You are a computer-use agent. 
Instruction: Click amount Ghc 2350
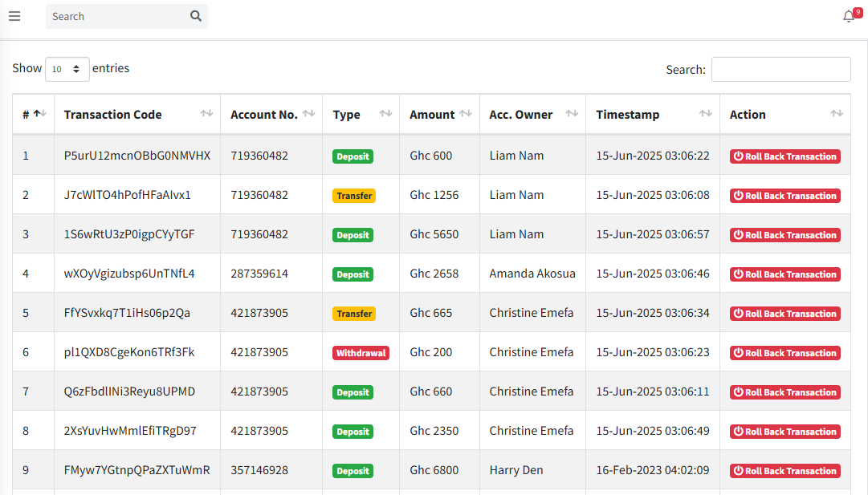[x=434, y=431]
